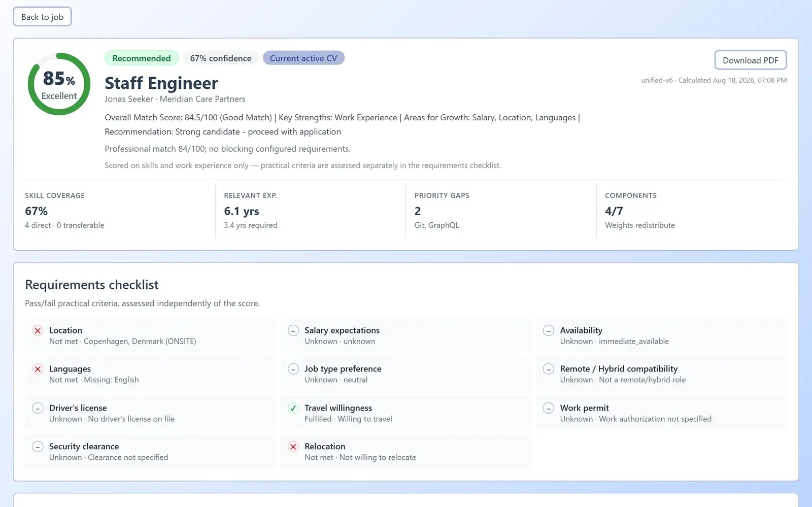
Task: Click the Back to job button
Action: [42, 17]
